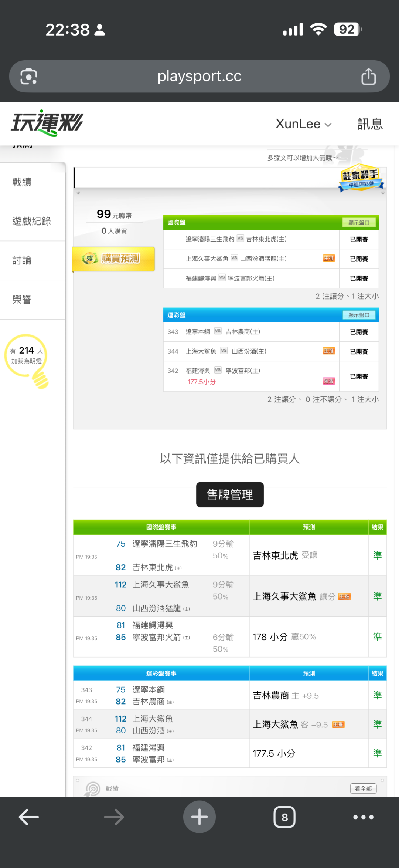Expand the XunLee account dropdown
Viewport: 399px width, 868px height.
coord(303,124)
